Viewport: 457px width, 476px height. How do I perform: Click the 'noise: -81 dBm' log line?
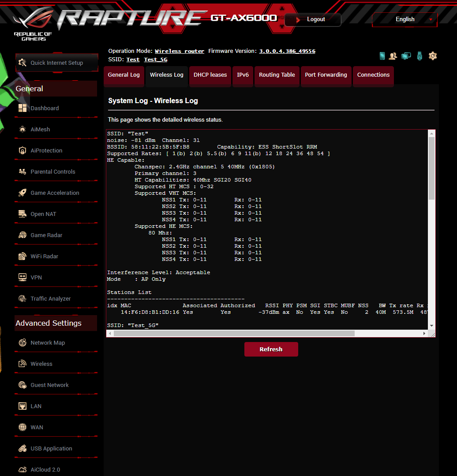point(131,140)
